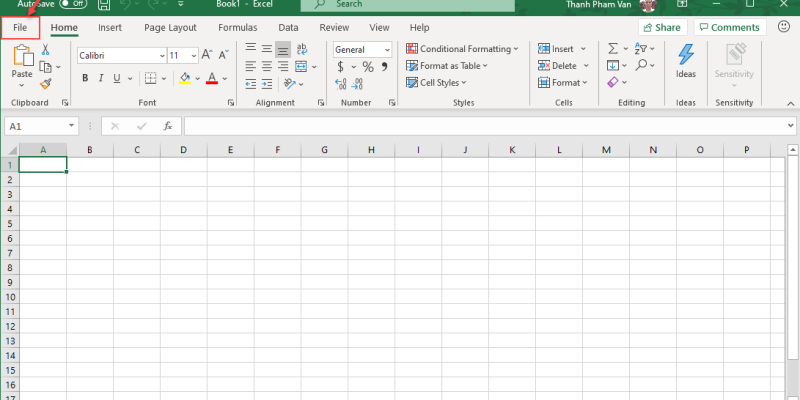Click the Comments button
Screen dimensions: 800x400
730,28
